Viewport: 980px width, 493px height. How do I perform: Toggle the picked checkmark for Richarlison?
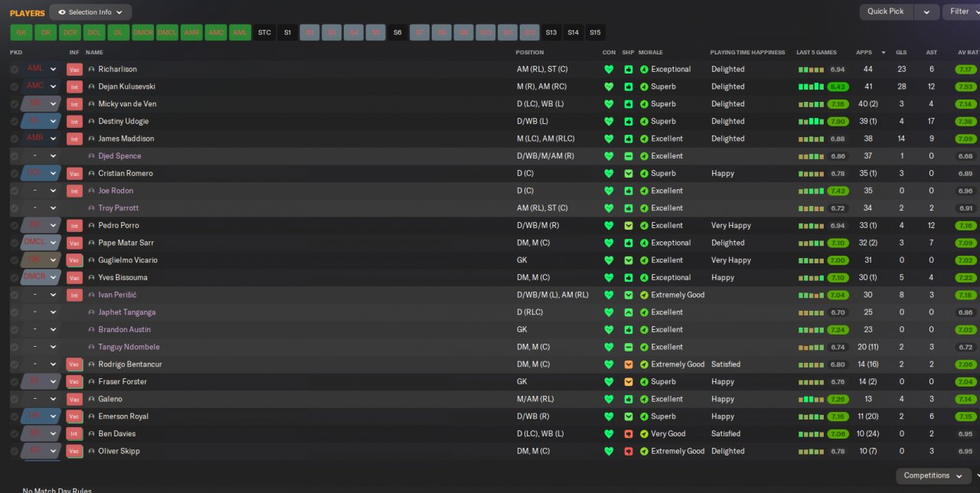pos(15,69)
